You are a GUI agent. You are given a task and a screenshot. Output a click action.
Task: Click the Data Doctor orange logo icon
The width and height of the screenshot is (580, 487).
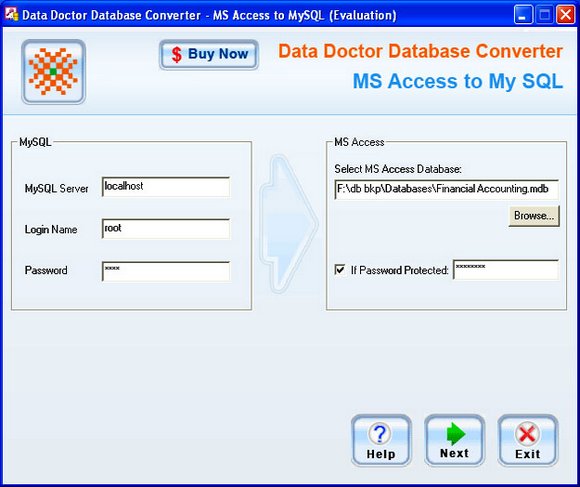[54, 72]
